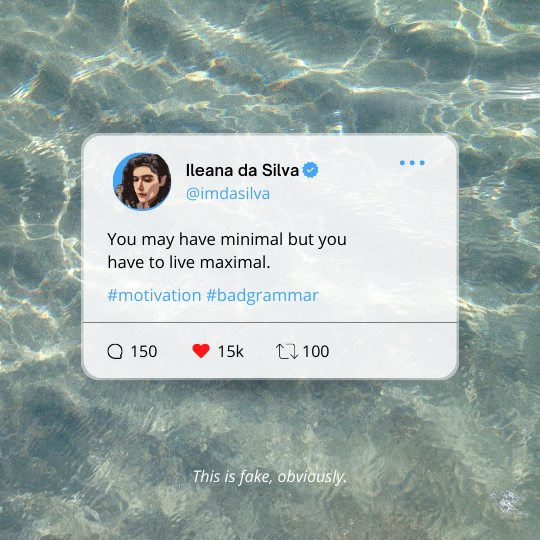Click the retweet arrows icon

click(287, 351)
